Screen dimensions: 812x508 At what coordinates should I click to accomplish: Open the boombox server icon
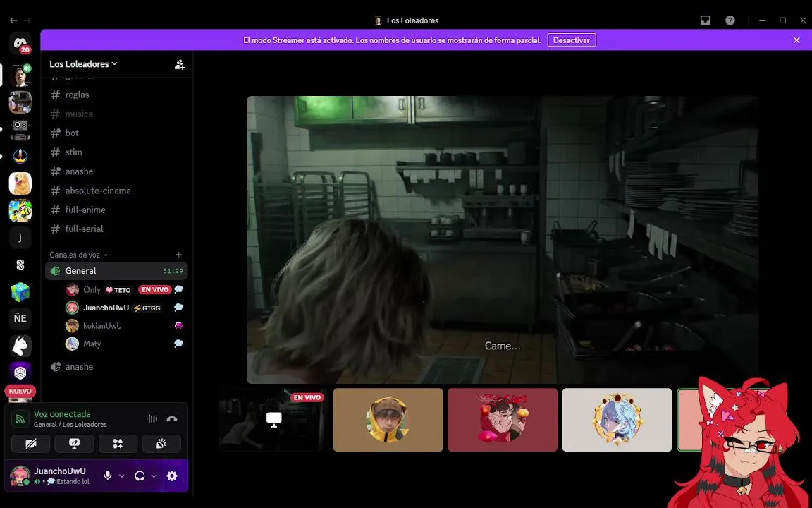(20, 129)
